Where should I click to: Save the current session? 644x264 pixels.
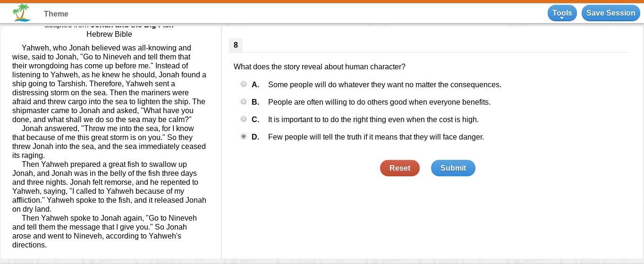click(x=610, y=13)
